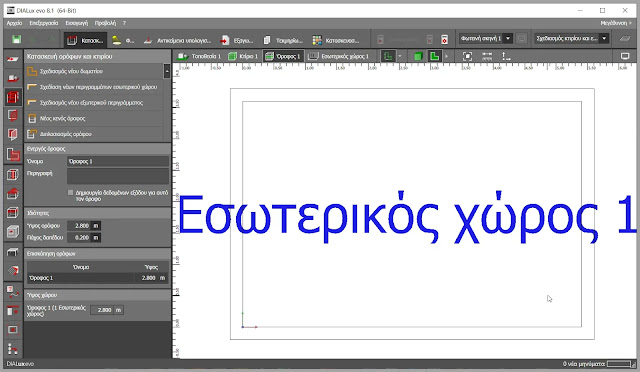The image size is (640, 372).
Task: Click the greyed light scene edit icon
Action: click(x=522, y=39)
